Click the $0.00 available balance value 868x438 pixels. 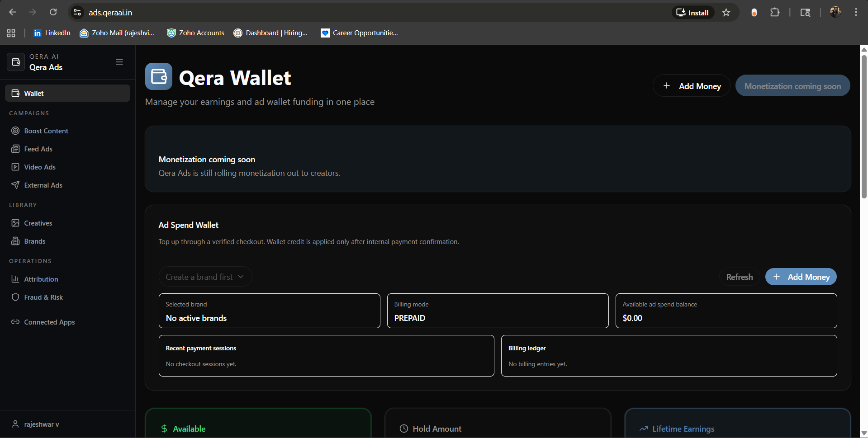click(x=632, y=318)
